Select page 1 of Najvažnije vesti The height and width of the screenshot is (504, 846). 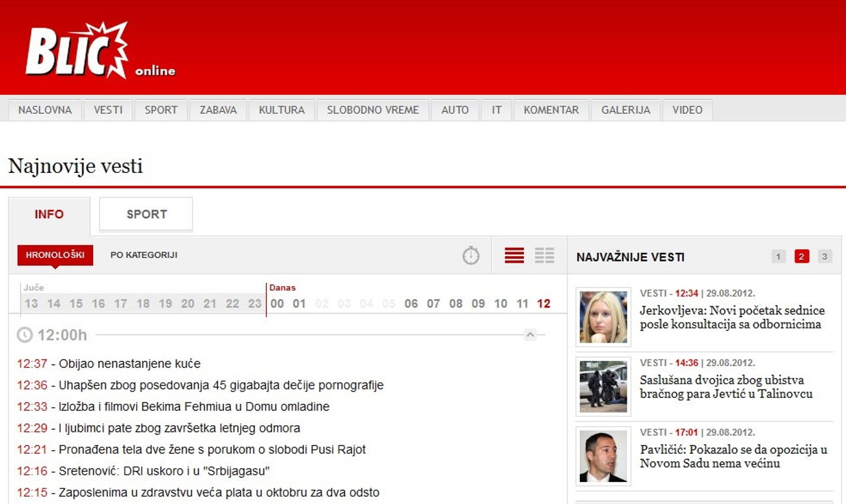(x=778, y=256)
